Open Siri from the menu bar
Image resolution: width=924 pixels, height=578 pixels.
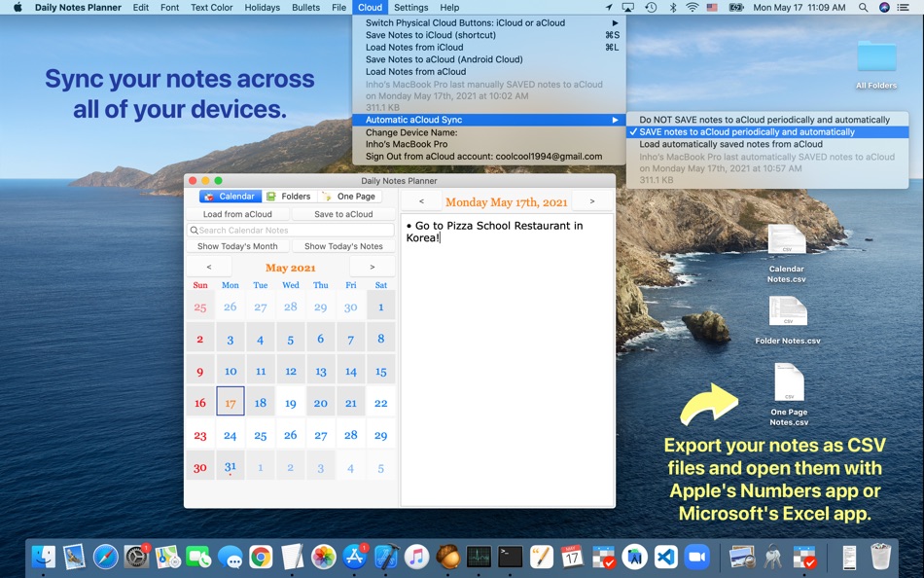(884, 8)
